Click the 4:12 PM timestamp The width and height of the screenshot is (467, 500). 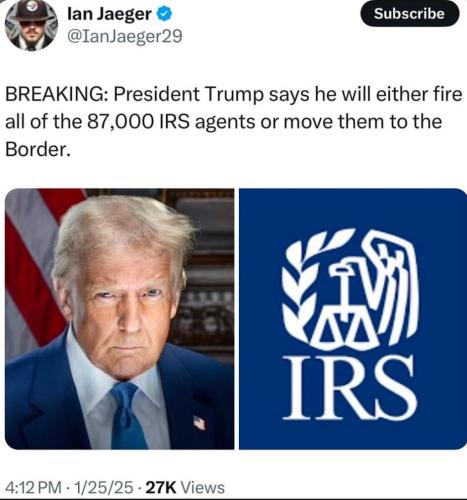(33, 488)
